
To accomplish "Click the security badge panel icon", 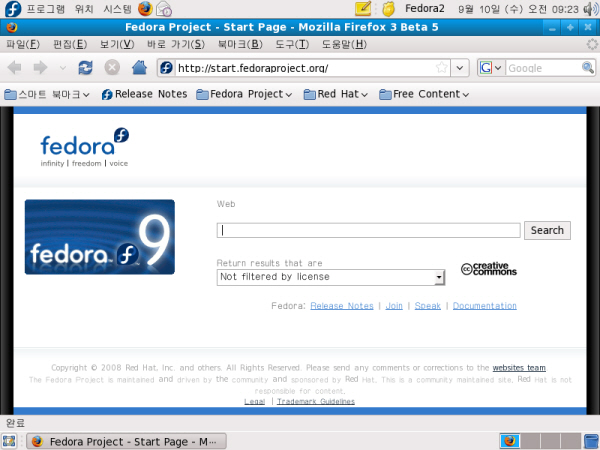I will (x=388, y=9).
